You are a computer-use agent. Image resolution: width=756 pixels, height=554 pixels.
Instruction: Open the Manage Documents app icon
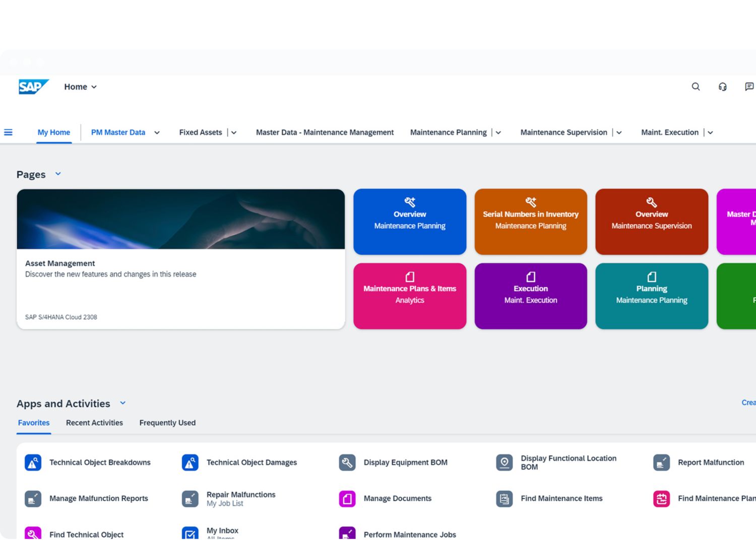(347, 499)
